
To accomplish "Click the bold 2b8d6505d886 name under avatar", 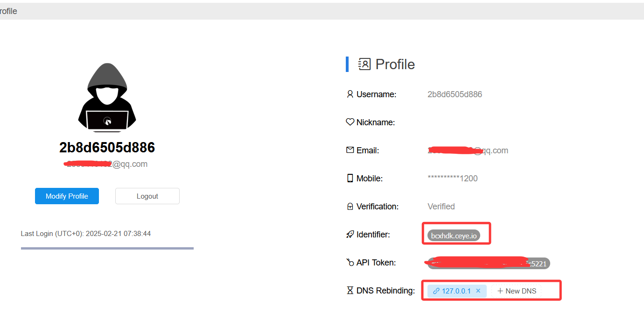I will (x=107, y=148).
